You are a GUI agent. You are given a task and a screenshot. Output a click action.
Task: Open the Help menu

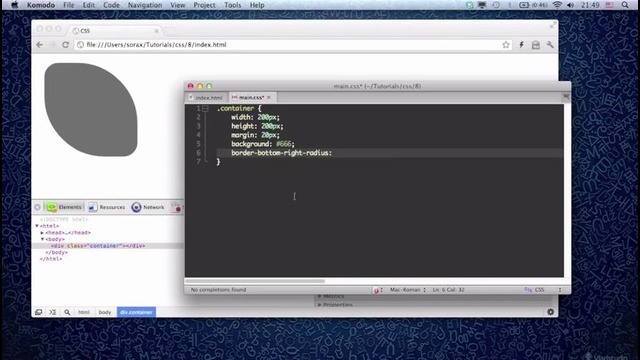point(257,5)
